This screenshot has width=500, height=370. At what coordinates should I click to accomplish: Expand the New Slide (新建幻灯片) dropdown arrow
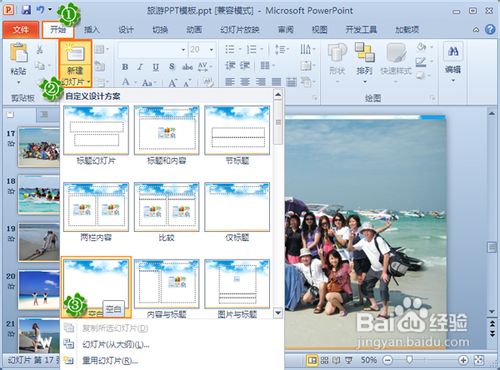89,81
